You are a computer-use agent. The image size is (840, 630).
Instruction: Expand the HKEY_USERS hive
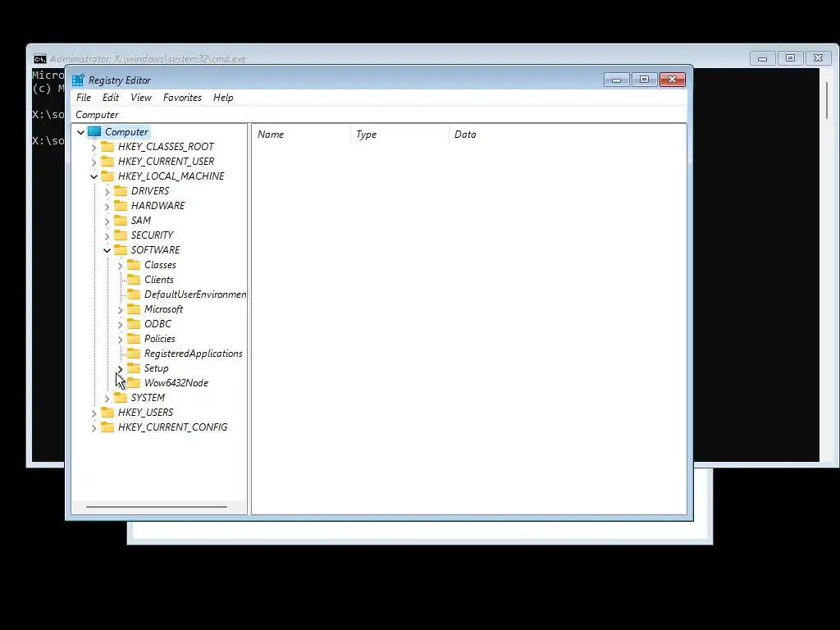(94, 413)
